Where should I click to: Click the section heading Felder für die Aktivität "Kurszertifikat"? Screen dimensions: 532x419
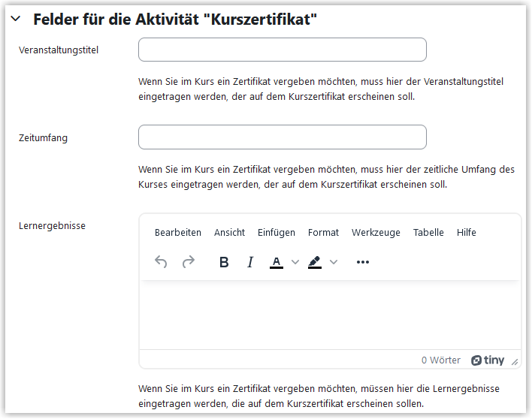[x=175, y=20]
